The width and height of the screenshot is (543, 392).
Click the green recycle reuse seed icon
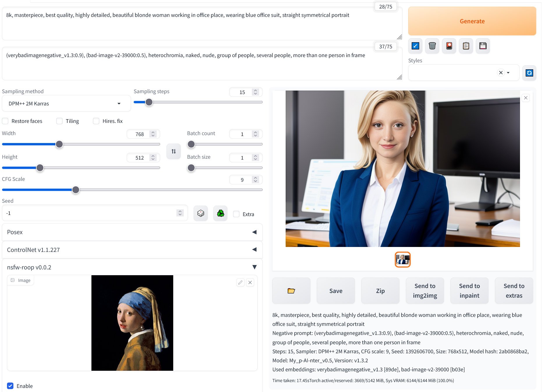(x=220, y=213)
